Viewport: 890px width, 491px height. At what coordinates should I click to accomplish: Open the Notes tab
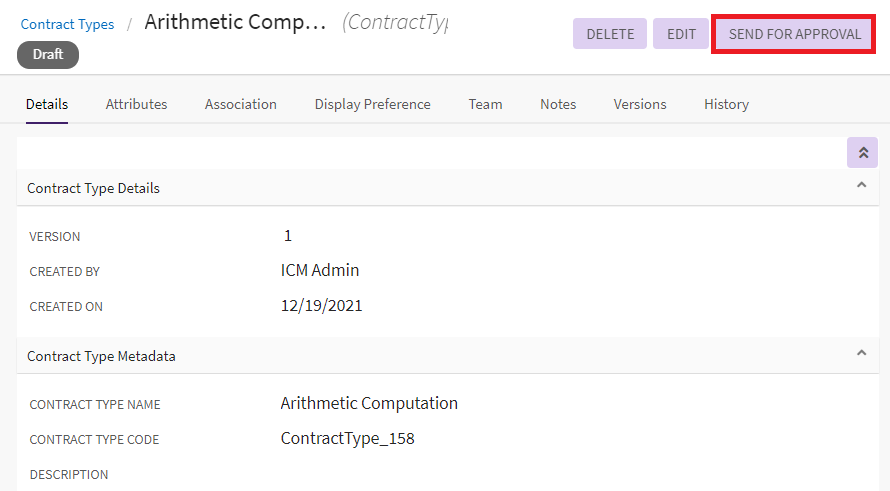click(558, 104)
